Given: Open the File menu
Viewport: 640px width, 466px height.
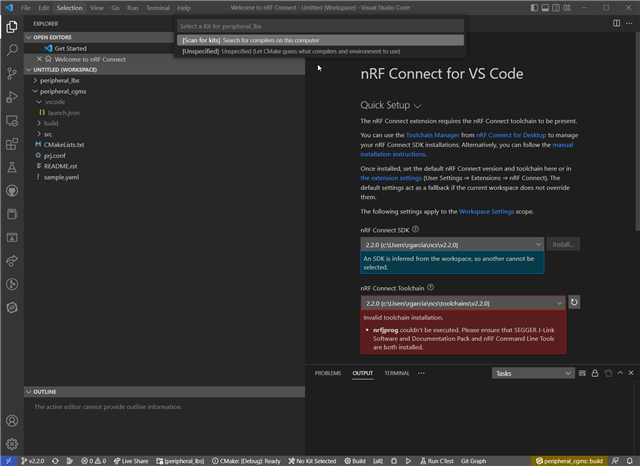Looking at the screenshot, I should coord(26,8).
